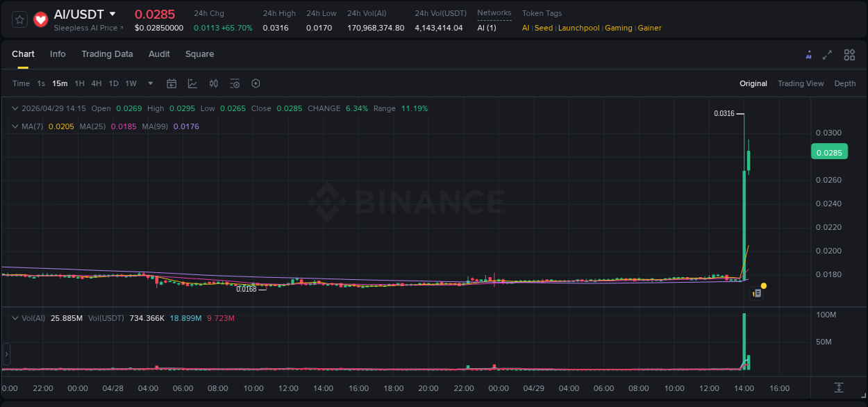868x407 pixels.
Task: Open the Go-to-date calendar icon
Action: [172, 83]
